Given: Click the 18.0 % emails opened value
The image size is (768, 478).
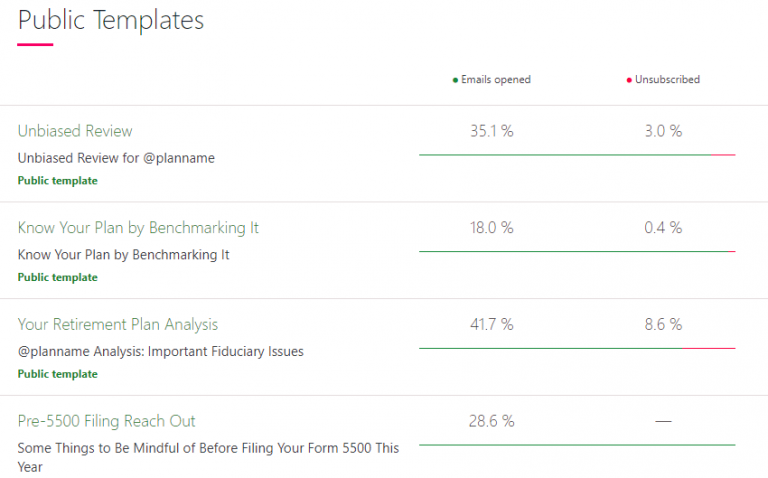Looking at the screenshot, I should [491, 228].
